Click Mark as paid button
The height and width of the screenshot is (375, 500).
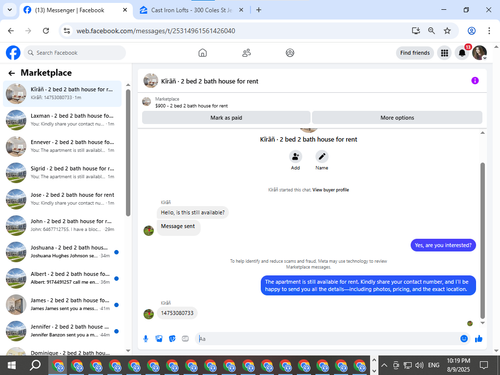click(x=226, y=118)
